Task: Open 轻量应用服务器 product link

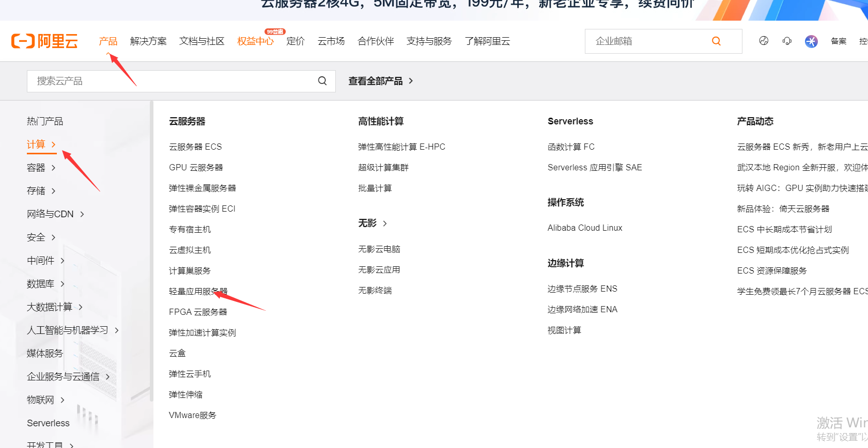Action: tap(198, 292)
